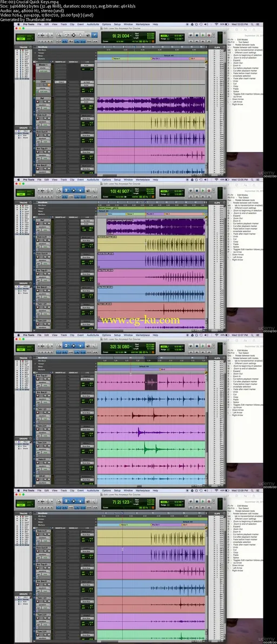Select the OH.01 track name in the 12:07 PM frame
The image size is (277, 644).
click(42, 476)
